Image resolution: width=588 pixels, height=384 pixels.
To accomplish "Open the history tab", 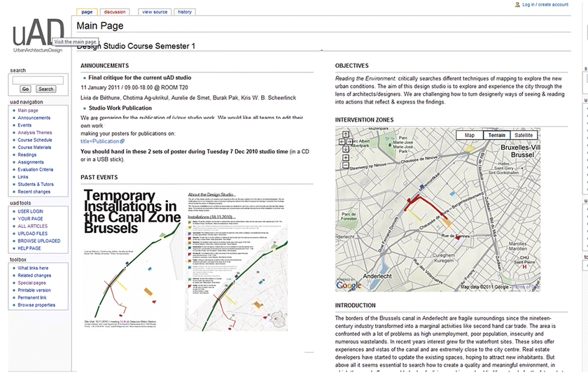I will (185, 12).
